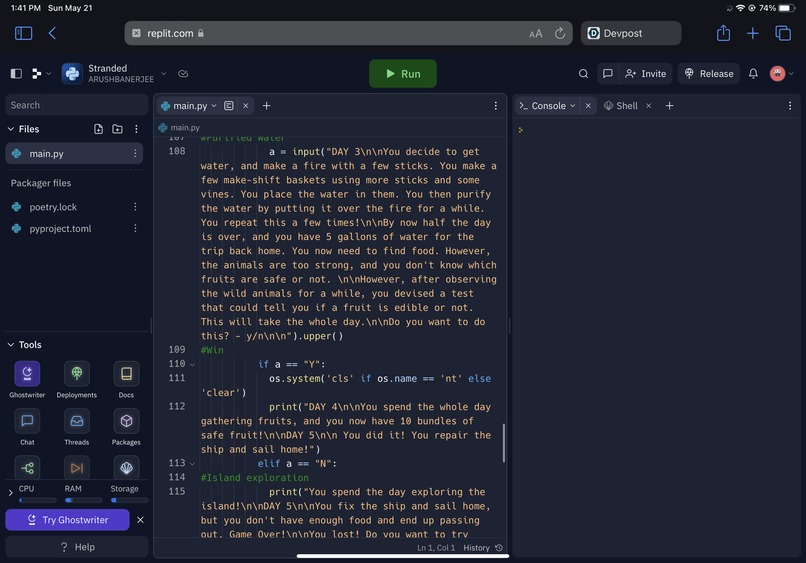Open the Deployments tool
Viewport: 806px width, 563px height.
click(77, 379)
